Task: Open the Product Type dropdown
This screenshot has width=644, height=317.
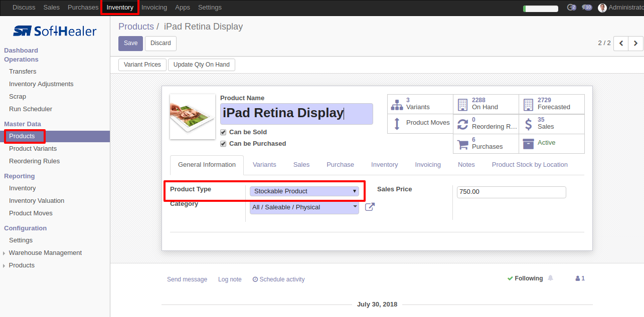Action: [x=304, y=191]
